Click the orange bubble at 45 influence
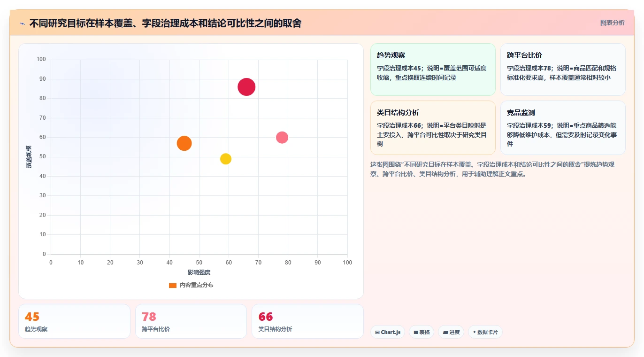 click(184, 143)
